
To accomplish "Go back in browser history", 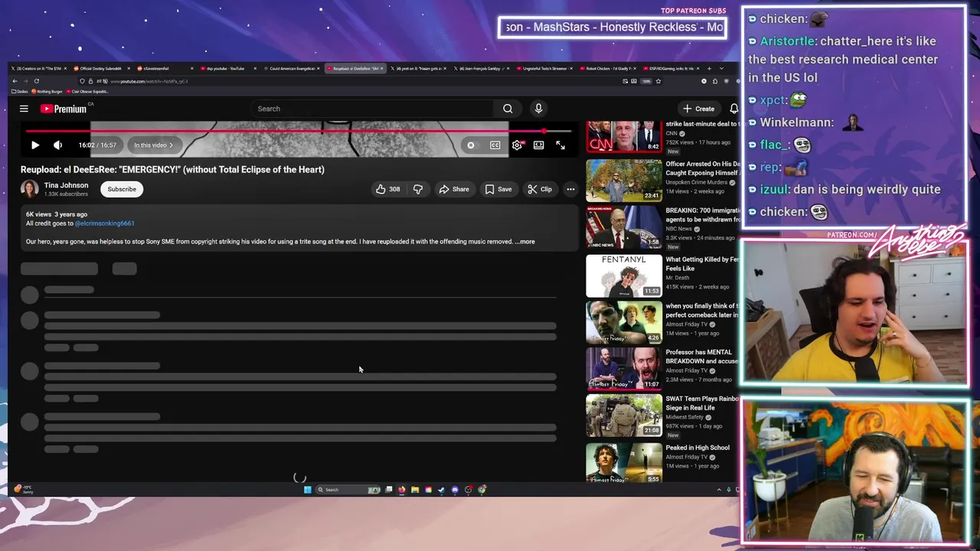I will tap(15, 81).
